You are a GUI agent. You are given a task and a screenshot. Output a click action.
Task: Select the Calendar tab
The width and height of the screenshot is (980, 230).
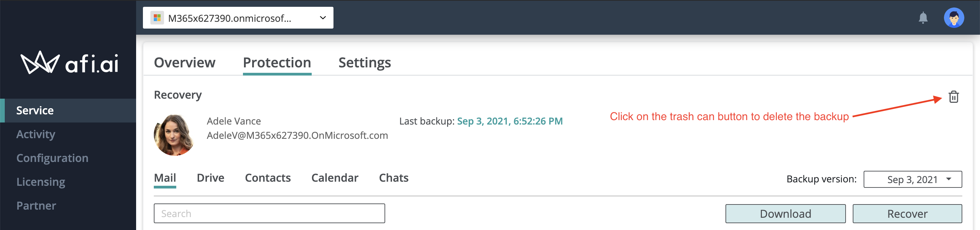coord(335,178)
